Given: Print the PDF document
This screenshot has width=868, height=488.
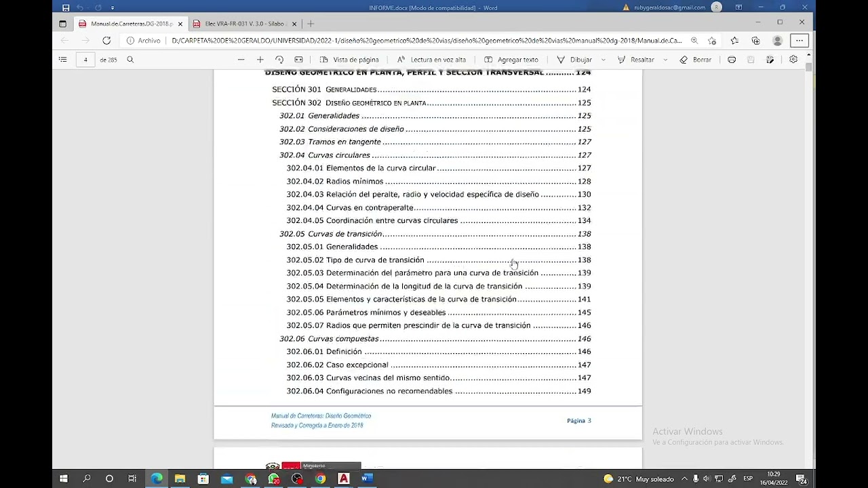Looking at the screenshot, I should [x=732, y=60].
